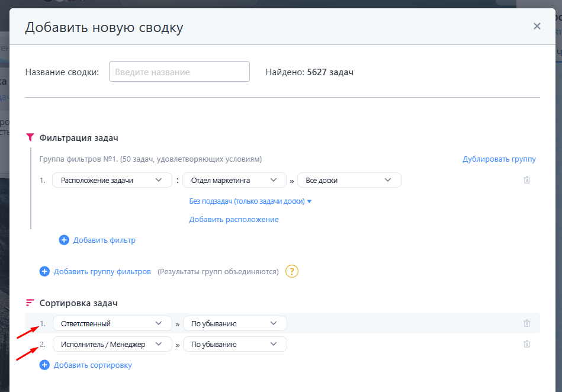562x392 pixels.
Task: Click the 'Название сводки:' label
Action: pyautogui.click(x=62, y=72)
